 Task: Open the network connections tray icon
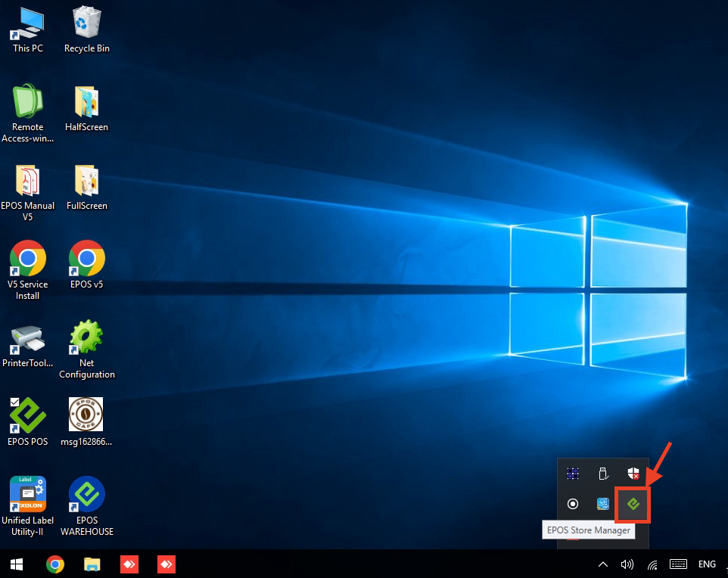(653, 564)
